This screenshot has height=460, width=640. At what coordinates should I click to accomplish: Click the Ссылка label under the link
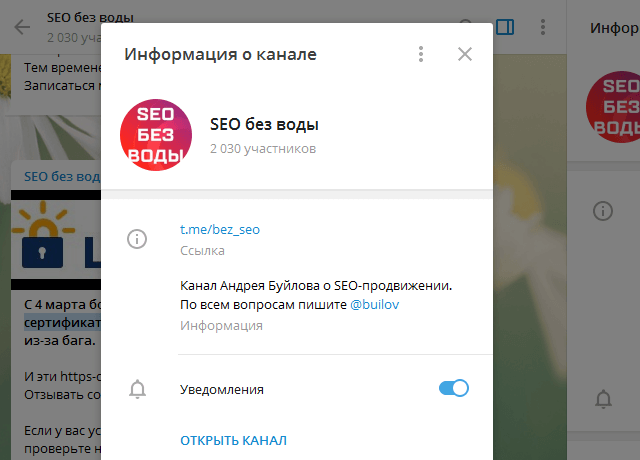click(202, 250)
